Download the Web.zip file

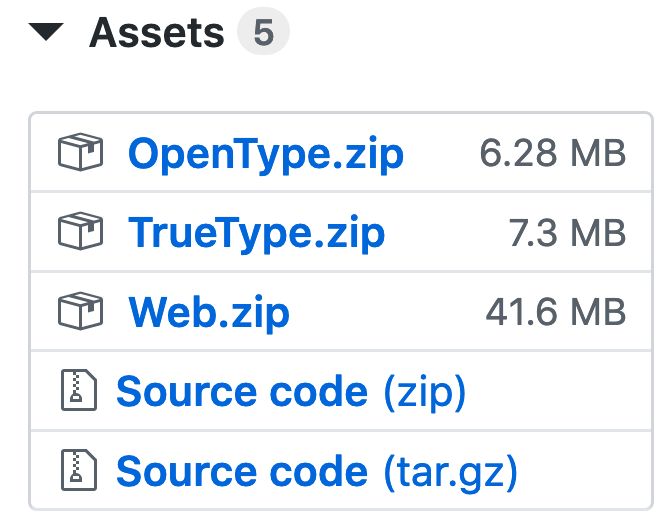(x=209, y=313)
